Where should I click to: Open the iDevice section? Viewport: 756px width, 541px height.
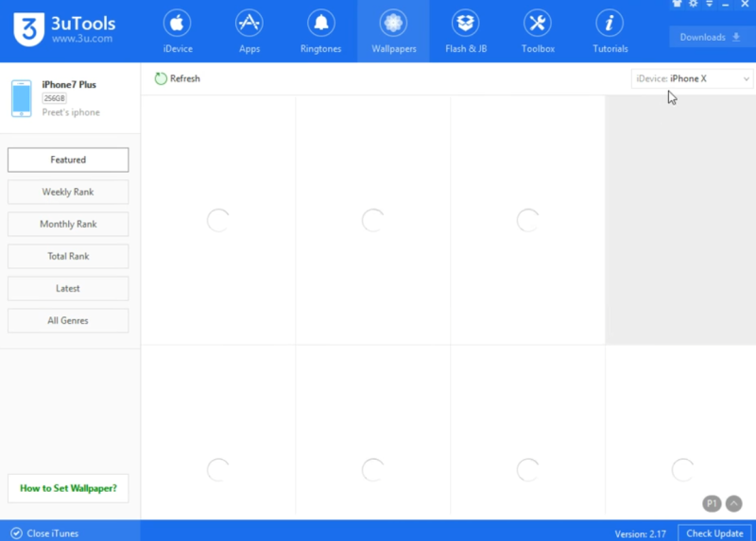(178, 31)
